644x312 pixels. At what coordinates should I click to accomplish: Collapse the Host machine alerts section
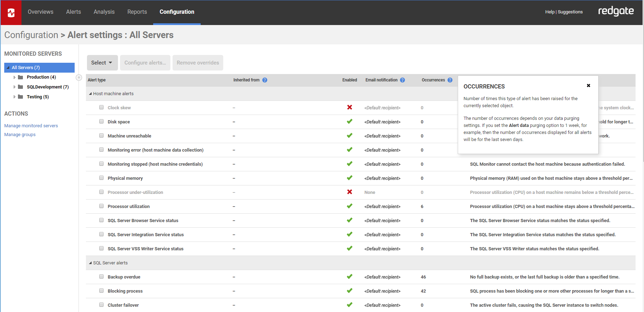90,94
